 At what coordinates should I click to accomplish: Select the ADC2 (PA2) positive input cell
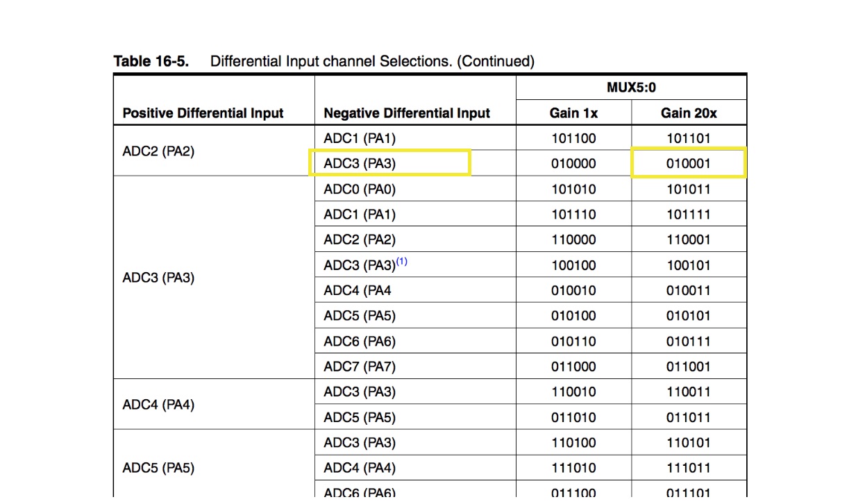(158, 151)
